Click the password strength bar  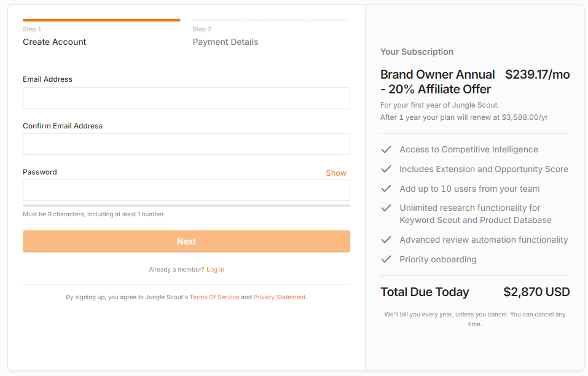(186, 206)
